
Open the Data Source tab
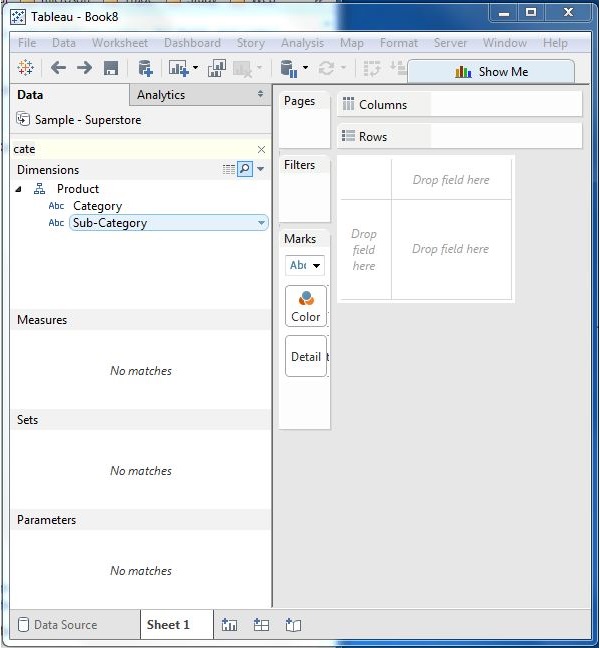click(58, 625)
